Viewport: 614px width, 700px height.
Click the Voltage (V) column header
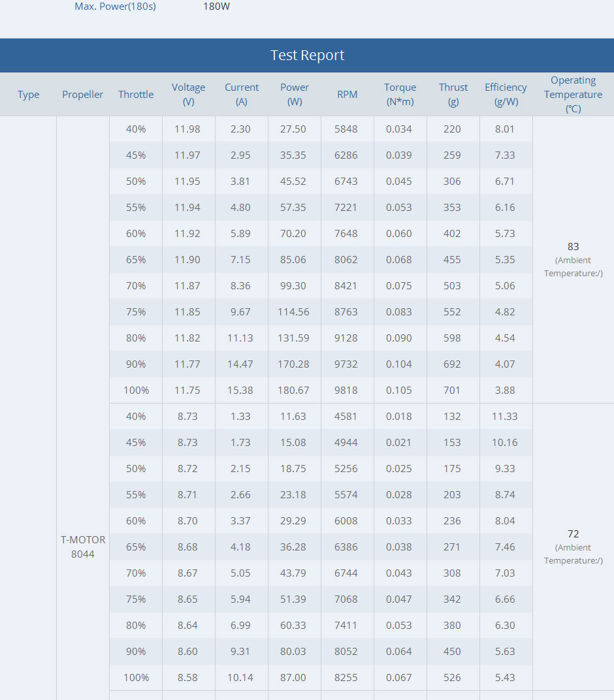pos(188,95)
